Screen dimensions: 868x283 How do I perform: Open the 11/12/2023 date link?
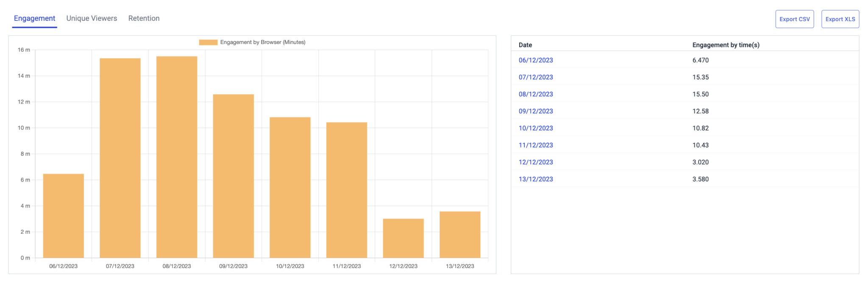point(536,145)
